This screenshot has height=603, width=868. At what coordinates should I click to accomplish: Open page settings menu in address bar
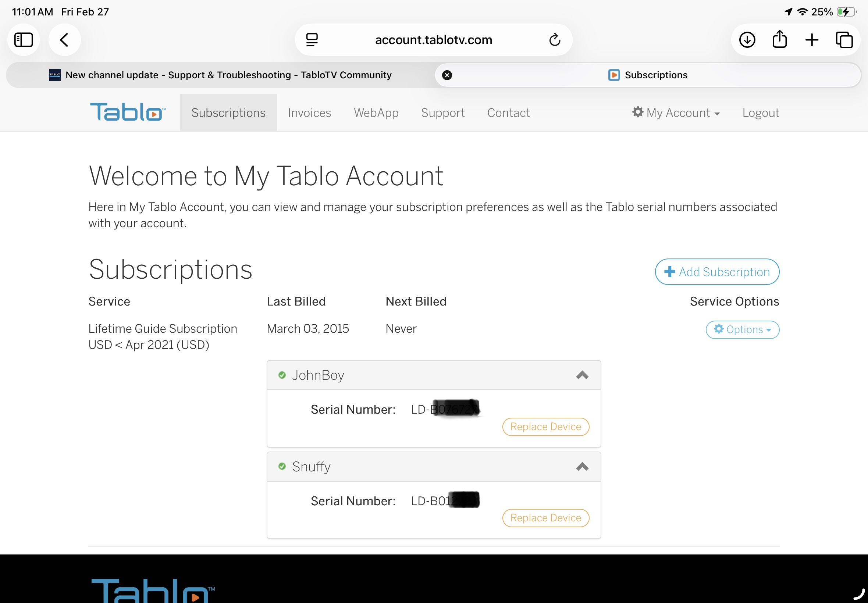pyautogui.click(x=312, y=40)
